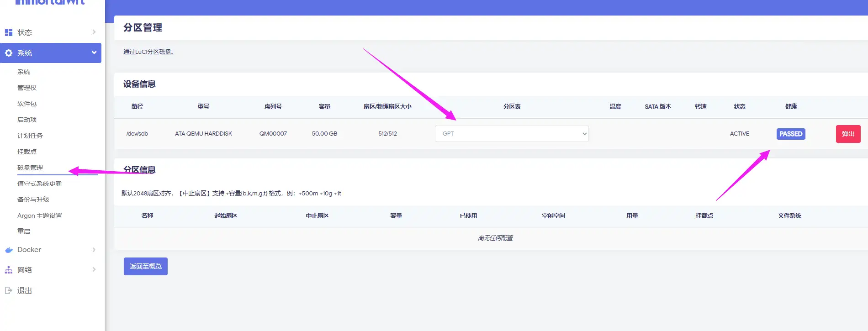Select 磁盘管理 in the sidebar
This screenshot has width=868, height=331.
click(30, 168)
